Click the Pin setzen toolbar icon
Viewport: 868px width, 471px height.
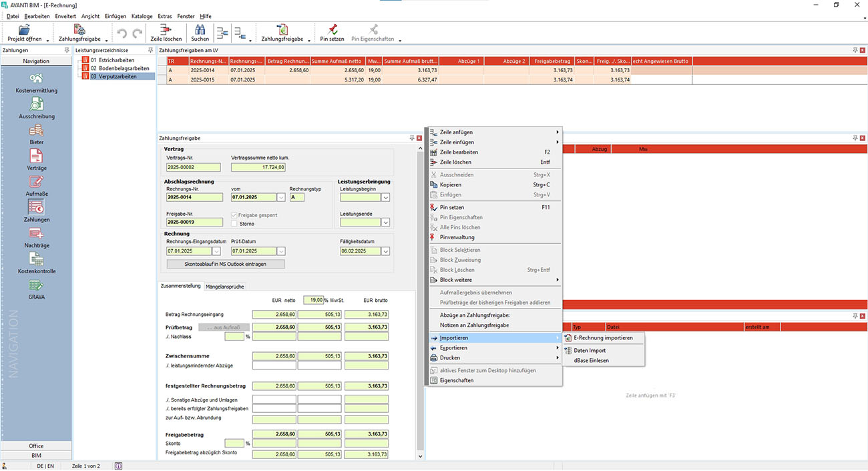tap(332, 31)
